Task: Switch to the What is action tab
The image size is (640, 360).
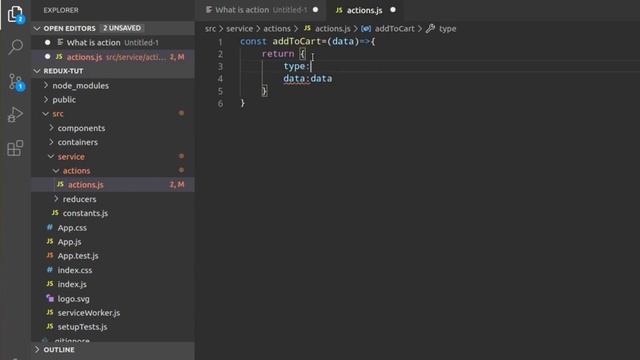Action: pyautogui.click(x=260, y=10)
